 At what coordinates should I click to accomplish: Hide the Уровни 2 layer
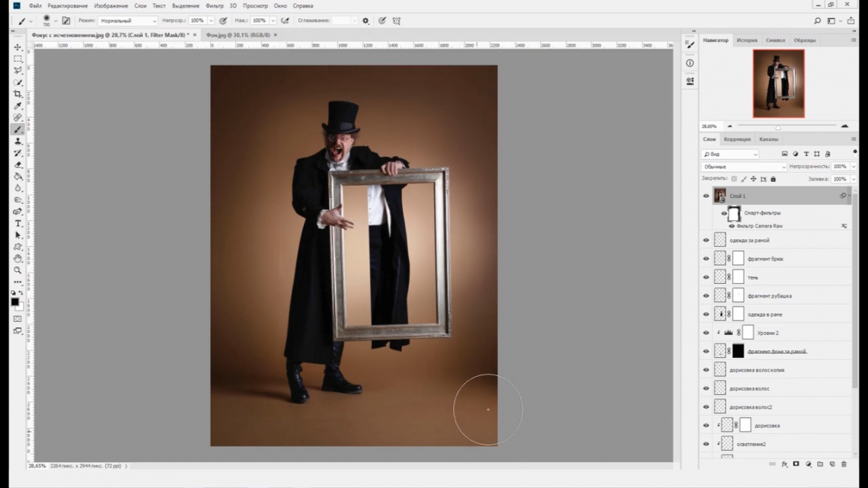pos(706,333)
